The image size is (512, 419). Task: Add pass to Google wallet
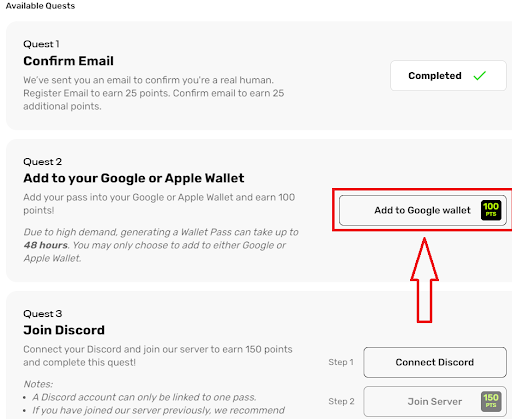[x=423, y=210]
